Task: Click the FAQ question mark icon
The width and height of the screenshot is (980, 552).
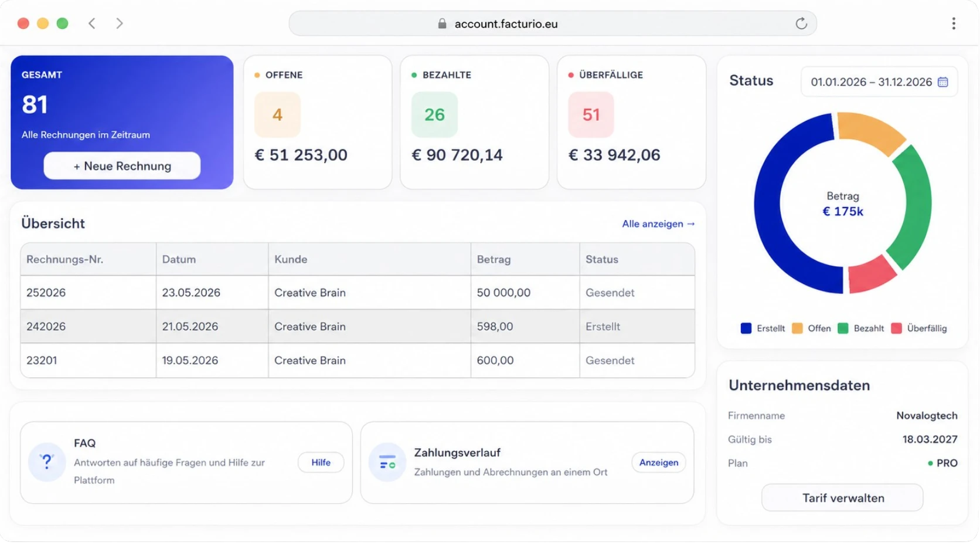Action: [46, 462]
